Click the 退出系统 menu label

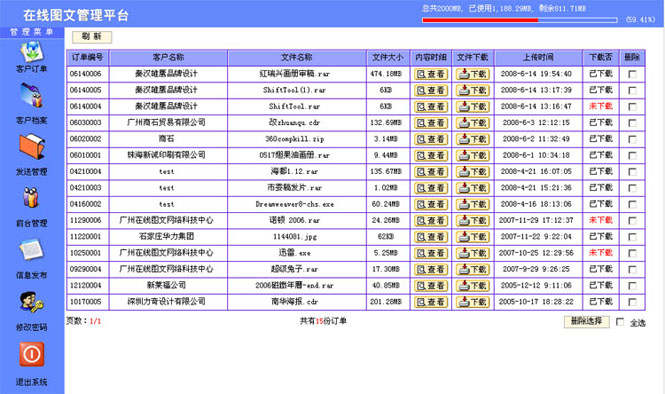31,382
